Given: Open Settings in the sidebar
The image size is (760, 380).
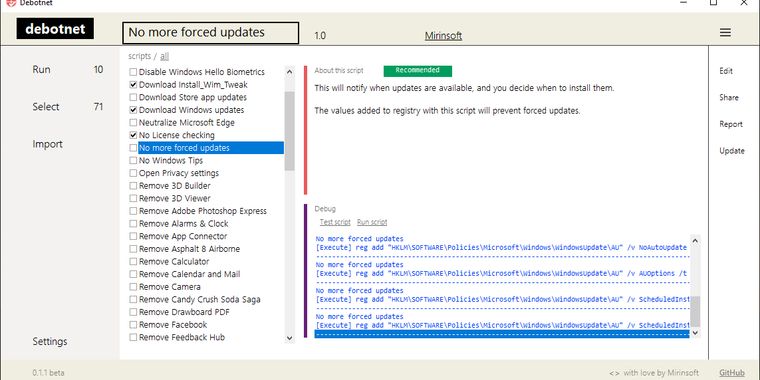Looking at the screenshot, I should pyautogui.click(x=50, y=341).
